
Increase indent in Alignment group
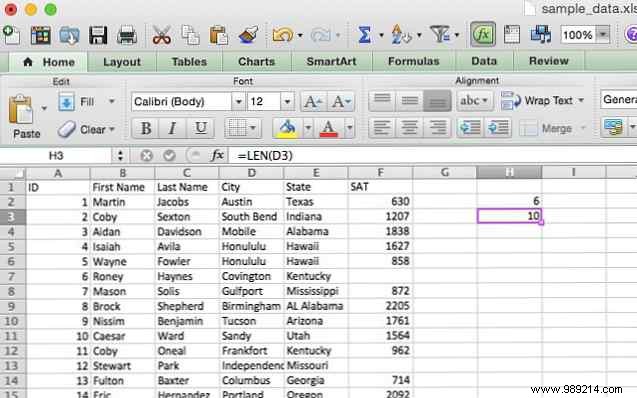pos(498,128)
